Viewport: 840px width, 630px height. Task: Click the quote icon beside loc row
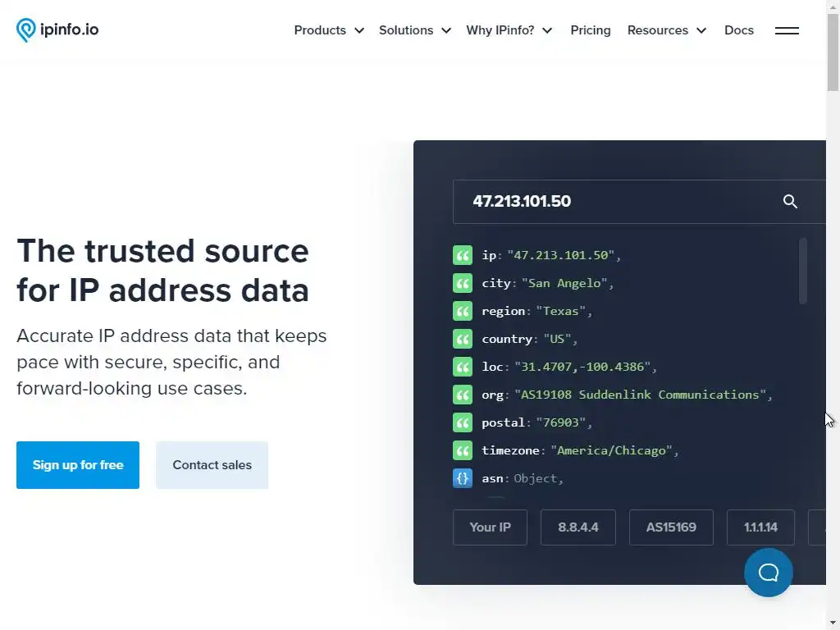(x=463, y=367)
